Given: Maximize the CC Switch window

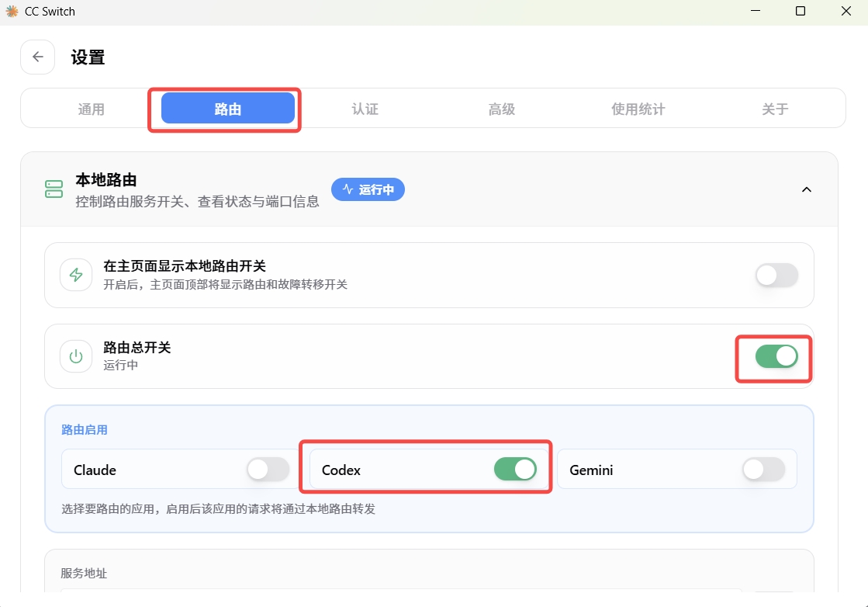Looking at the screenshot, I should [x=801, y=11].
